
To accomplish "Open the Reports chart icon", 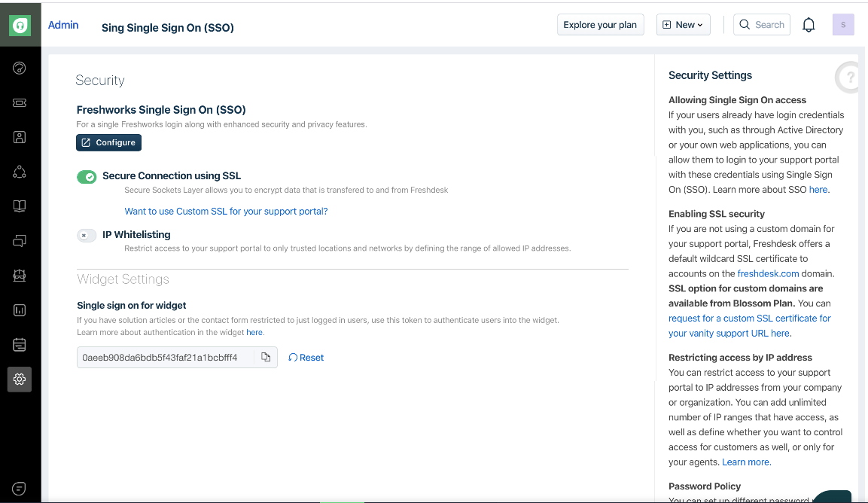I will (x=20, y=310).
